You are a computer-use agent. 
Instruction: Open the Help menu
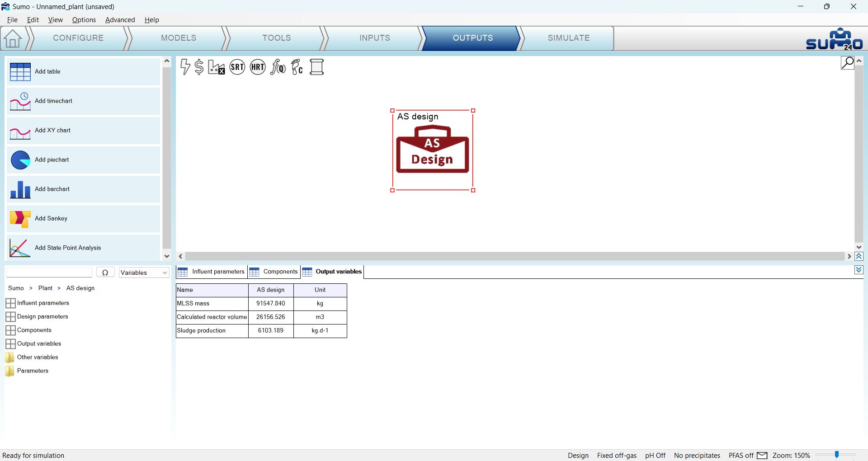[x=152, y=20]
